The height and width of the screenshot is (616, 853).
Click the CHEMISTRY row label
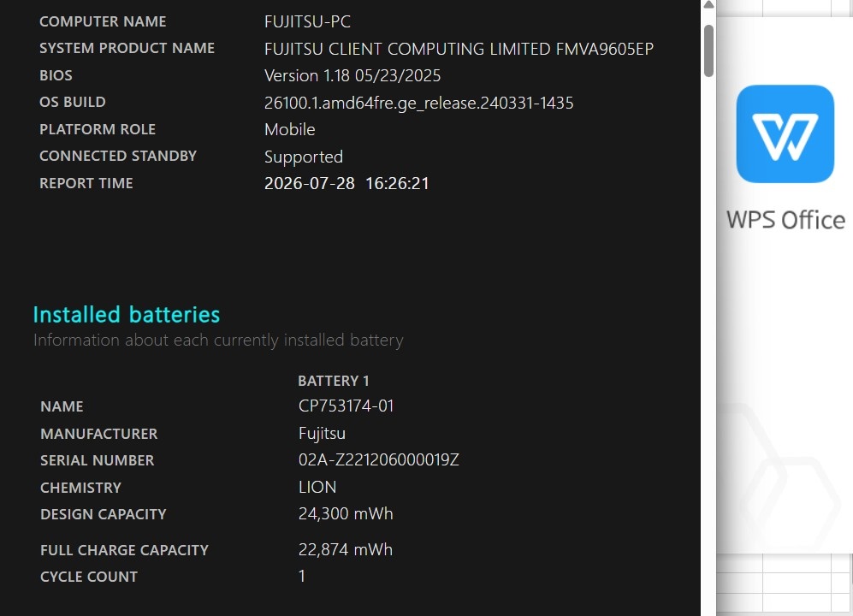click(x=80, y=488)
